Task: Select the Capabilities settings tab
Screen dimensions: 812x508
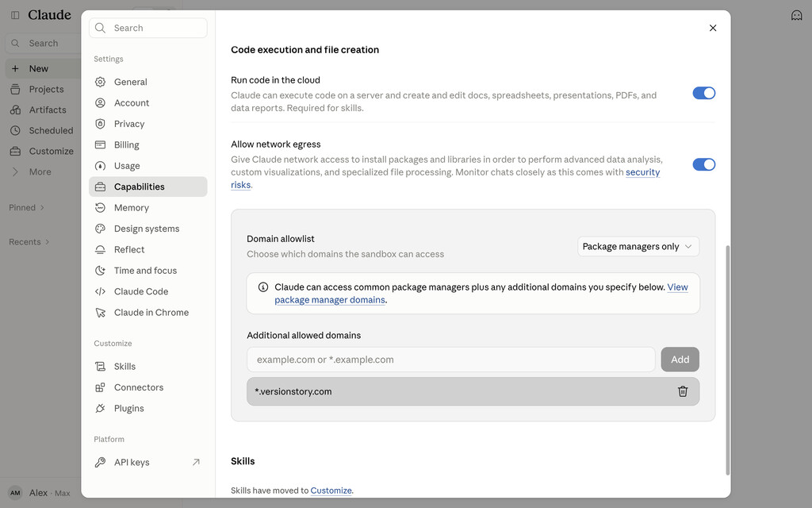Action: (x=148, y=187)
